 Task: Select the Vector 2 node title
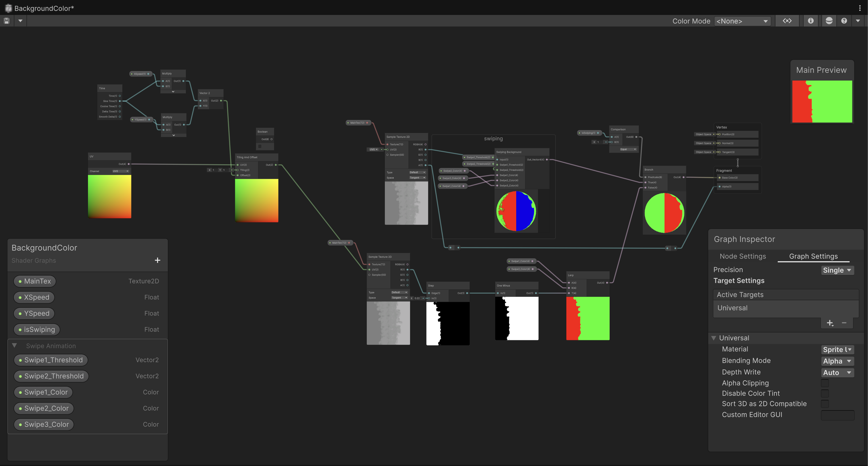tap(205, 93)
